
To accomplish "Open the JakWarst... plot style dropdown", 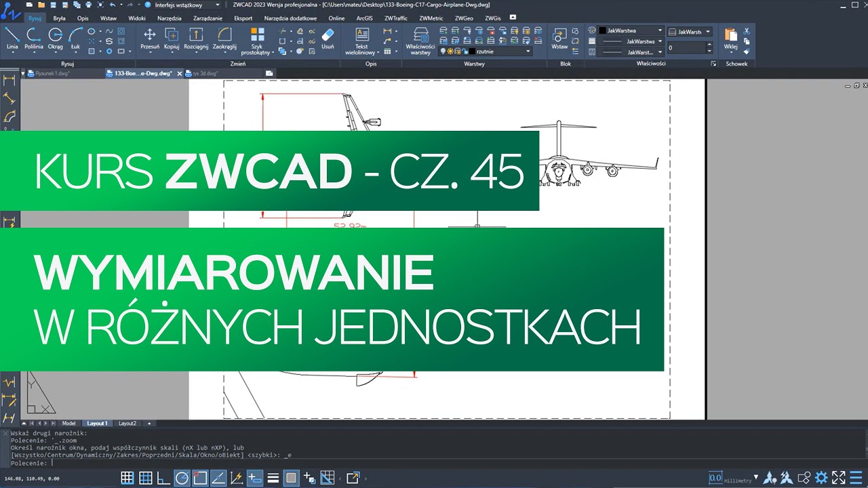I will [x=690, y=32].
